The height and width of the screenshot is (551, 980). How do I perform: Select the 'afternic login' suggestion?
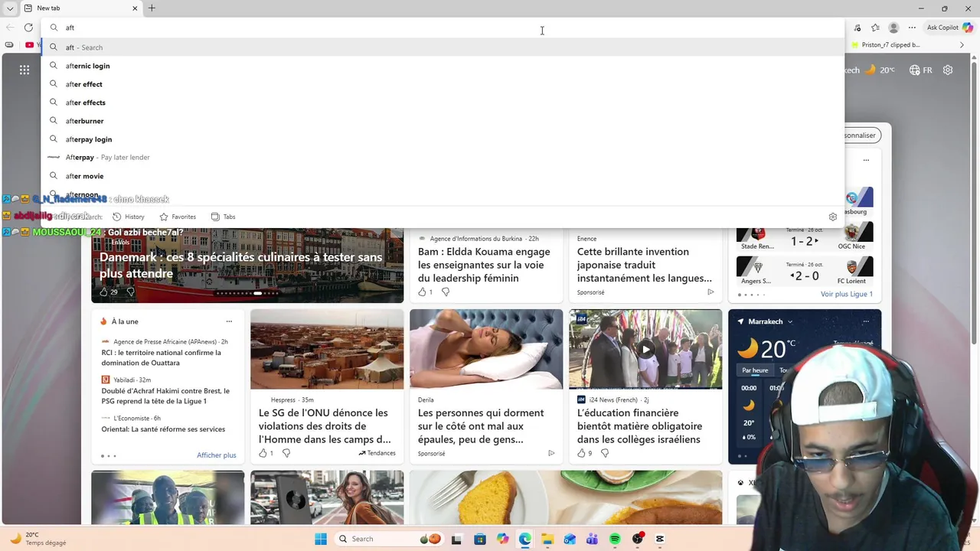tap(443, 66)
